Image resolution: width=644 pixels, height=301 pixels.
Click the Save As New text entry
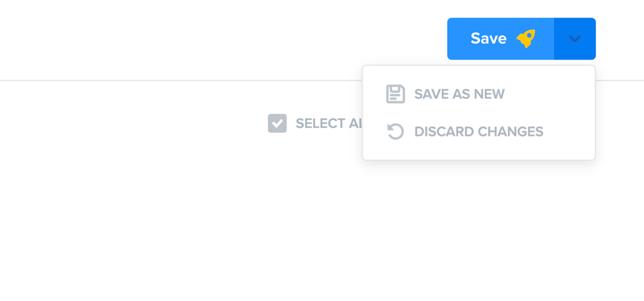coord(459,94)
